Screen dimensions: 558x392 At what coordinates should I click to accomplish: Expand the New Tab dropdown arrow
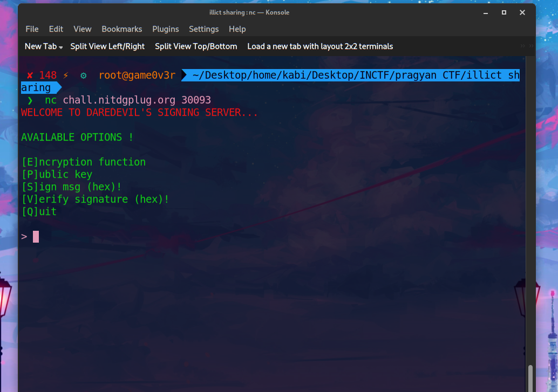coord(61,47)
